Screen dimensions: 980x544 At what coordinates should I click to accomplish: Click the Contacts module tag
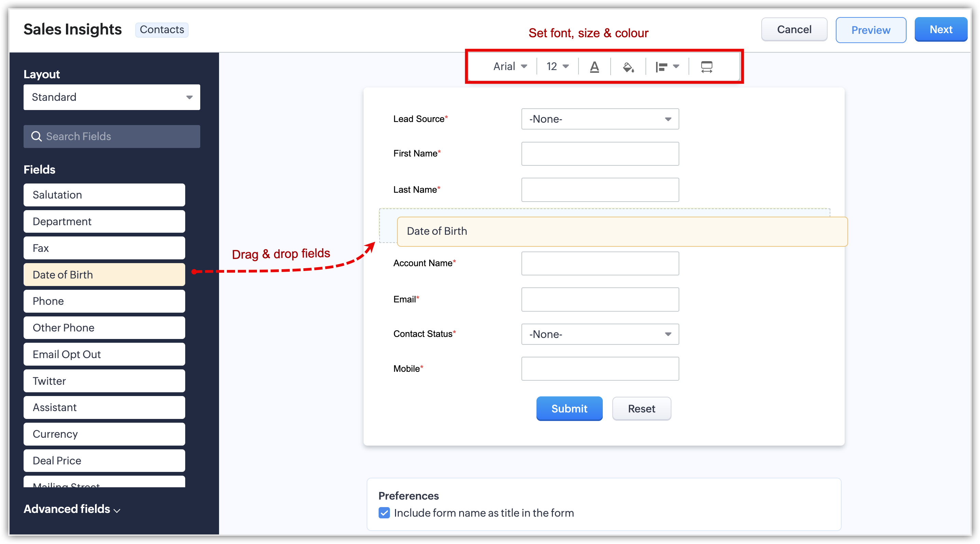click(x=162, y=30)
